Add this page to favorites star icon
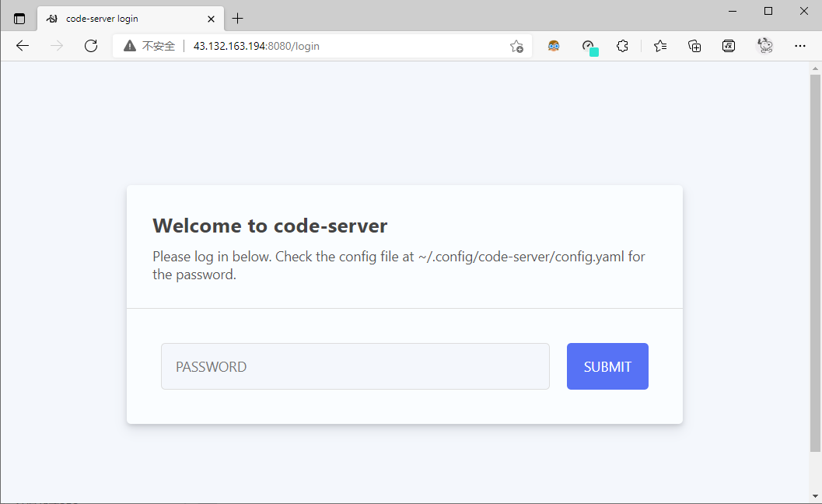Viewport: 822px width, 504px height. (x=516, y=46)
